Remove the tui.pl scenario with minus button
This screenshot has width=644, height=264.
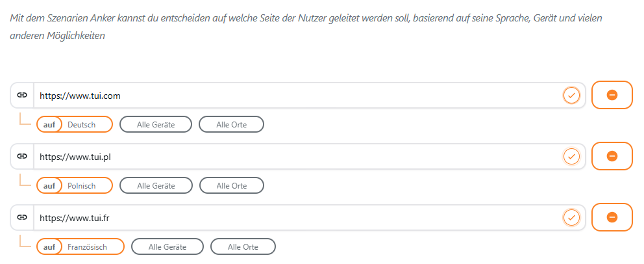[612, 156]
